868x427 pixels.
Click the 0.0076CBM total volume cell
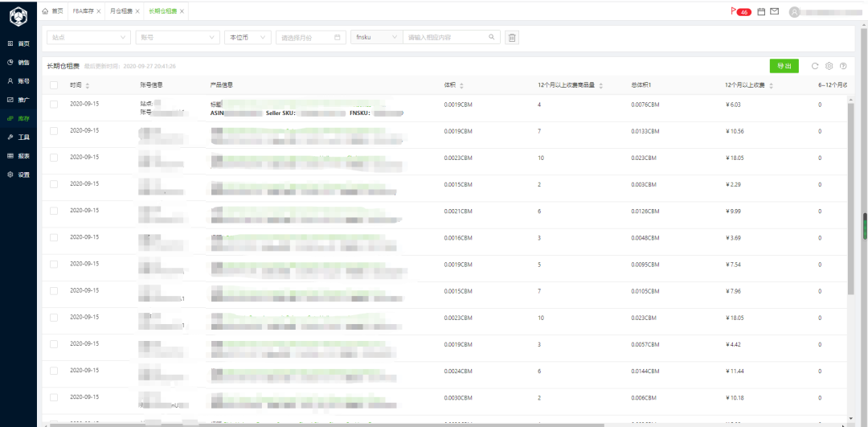click(x=645, y=104)
